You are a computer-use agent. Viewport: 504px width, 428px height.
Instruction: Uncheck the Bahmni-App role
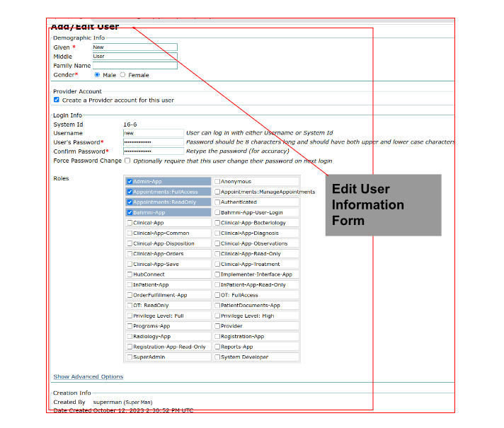[130, 212]
